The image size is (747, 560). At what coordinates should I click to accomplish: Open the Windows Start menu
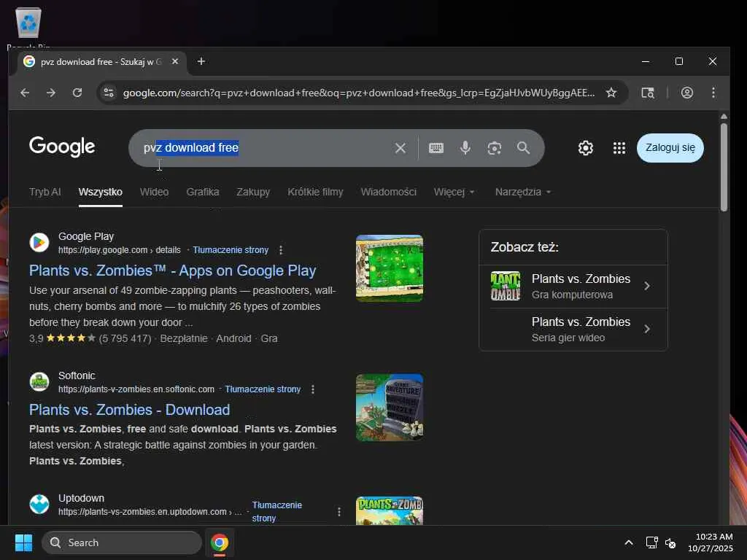[x=23, y=542]
